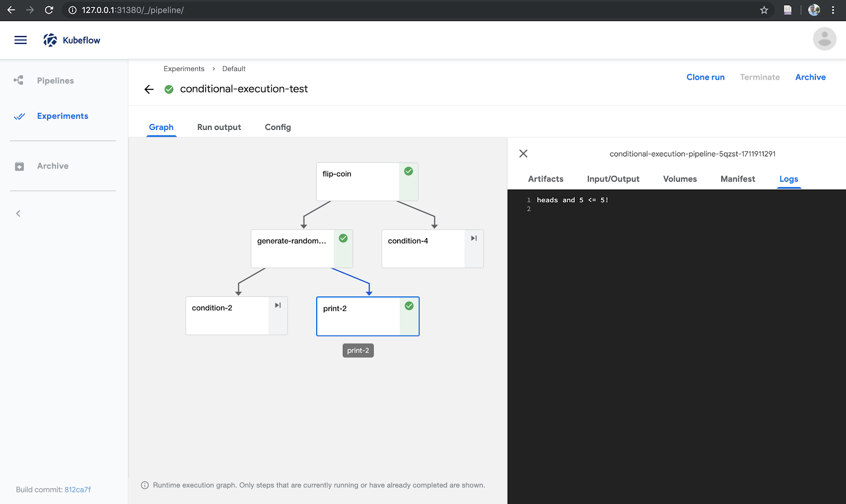Viewport: 846px width, 504px height.
Task: Reload the page in the browser
Action: click(x=49, y=10)
